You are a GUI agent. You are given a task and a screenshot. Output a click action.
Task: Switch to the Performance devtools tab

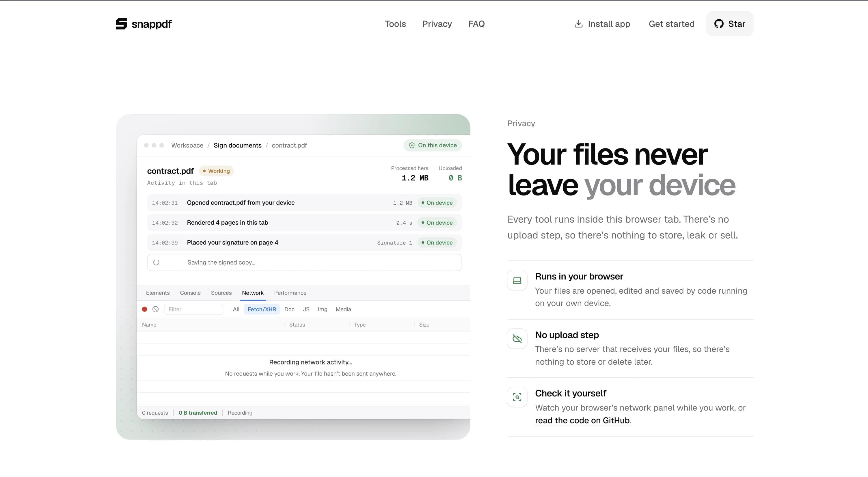click(x=290, y=293)
